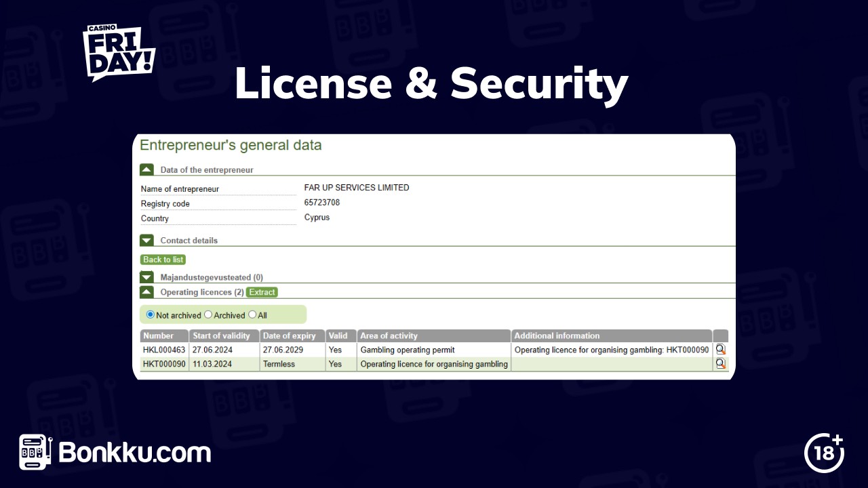Click the Registry code label
The width and height of the screenshot is (868, 488).
coord(165,204)
